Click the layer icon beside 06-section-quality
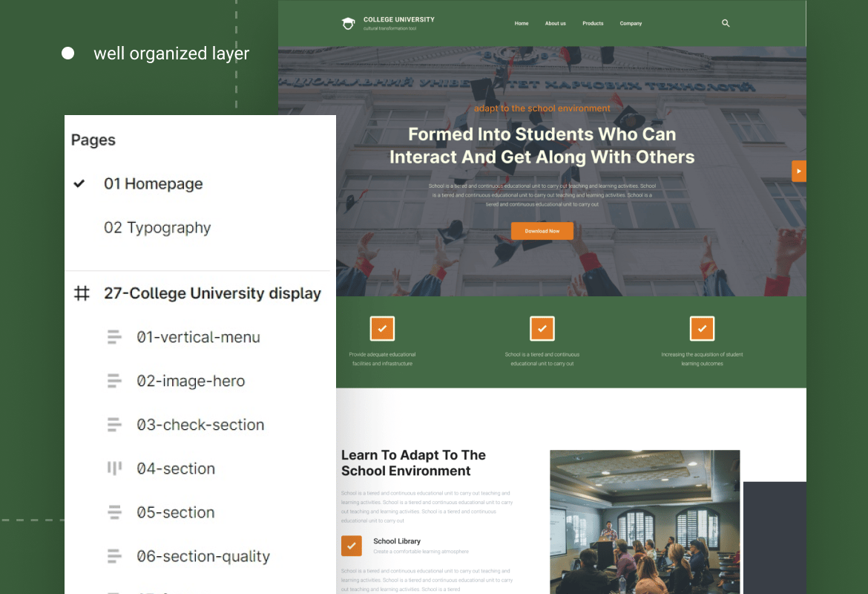 114,556
